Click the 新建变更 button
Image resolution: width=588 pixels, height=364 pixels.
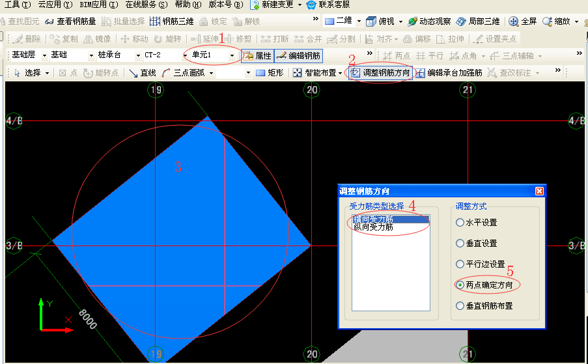click(x=272, y=5)
